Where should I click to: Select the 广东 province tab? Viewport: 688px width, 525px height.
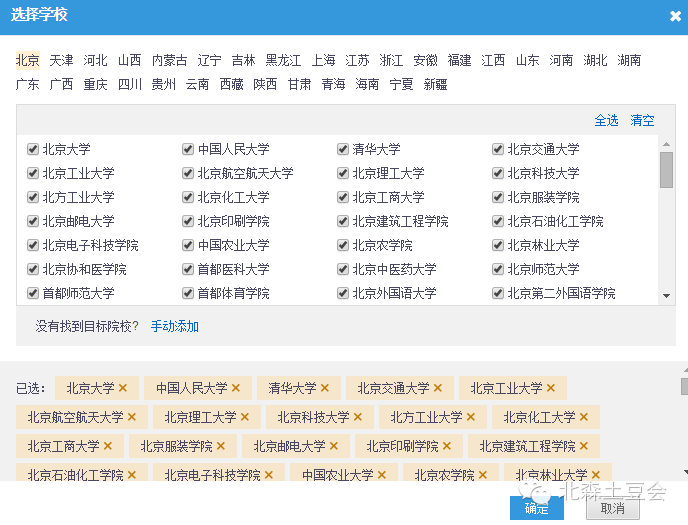[x=28, y=84]
